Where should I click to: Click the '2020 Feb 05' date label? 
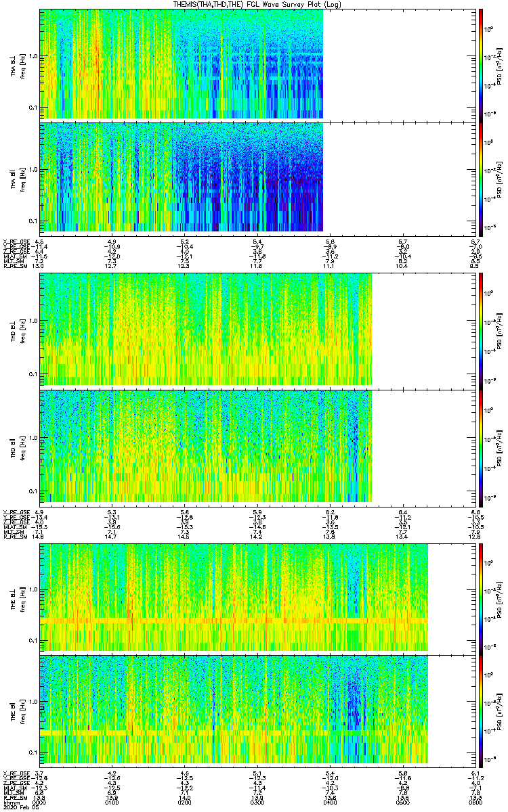click(x=20, y=807)
